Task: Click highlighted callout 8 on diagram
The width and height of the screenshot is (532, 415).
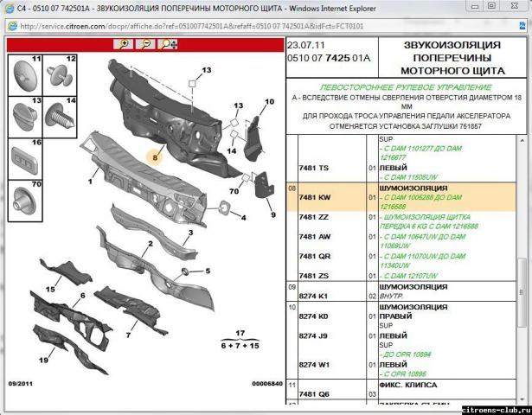Action: pos(155,157)
